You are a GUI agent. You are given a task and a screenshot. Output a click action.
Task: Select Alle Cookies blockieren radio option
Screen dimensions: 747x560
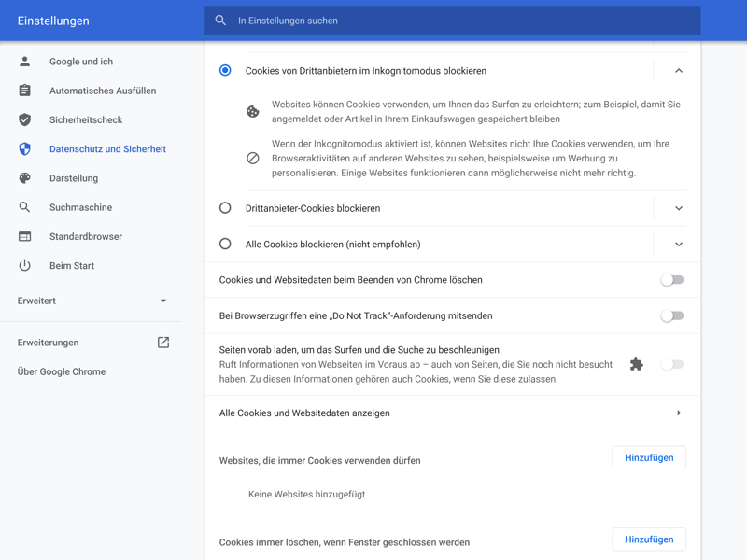point(225,244)
